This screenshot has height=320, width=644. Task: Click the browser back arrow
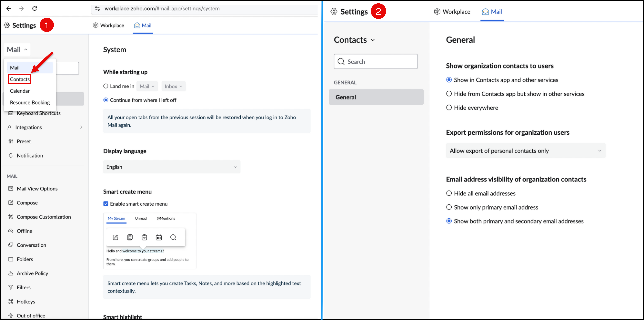click(9, 9)
